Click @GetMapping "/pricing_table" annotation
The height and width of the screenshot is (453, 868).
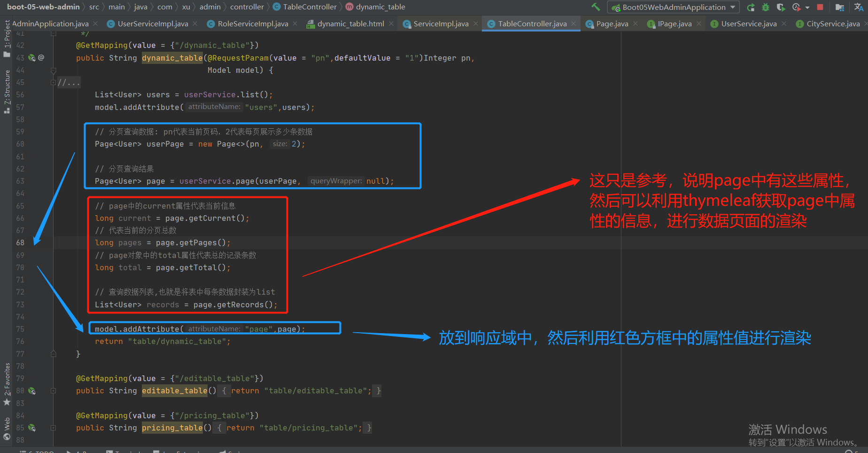coord(167,415)
